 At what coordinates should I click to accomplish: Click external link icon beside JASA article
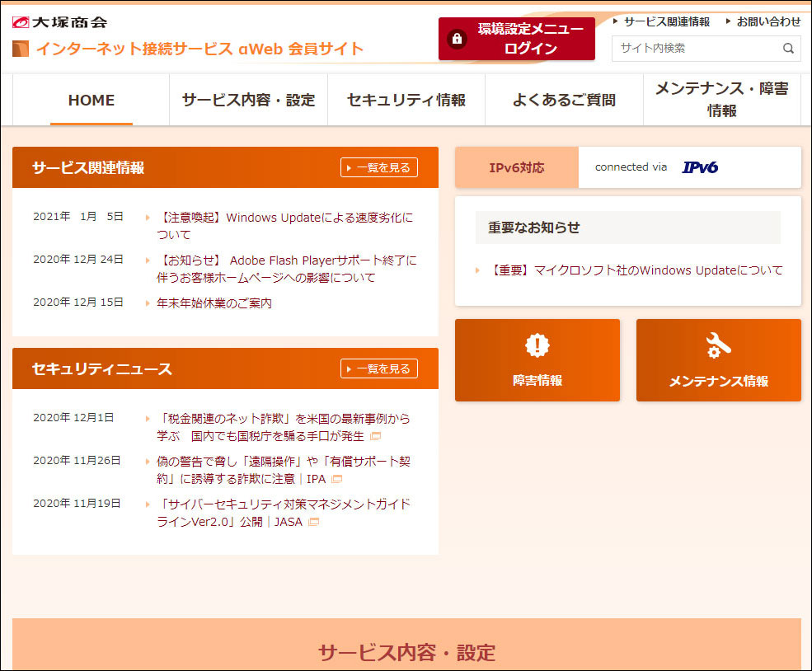click(313, 522)
